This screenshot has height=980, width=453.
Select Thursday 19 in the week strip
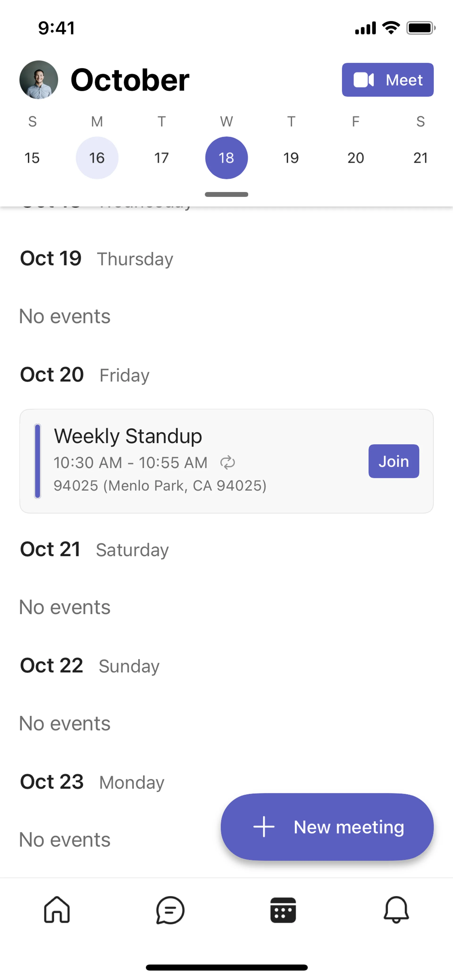point(291,158)
